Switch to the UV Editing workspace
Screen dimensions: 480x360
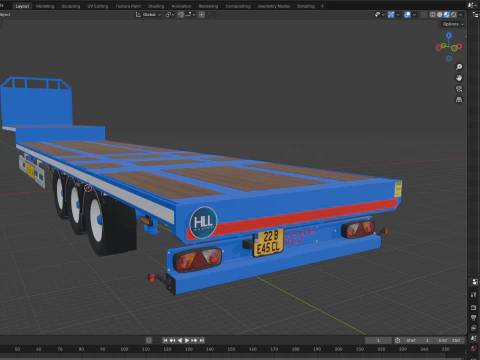click(x=97, y=6)
